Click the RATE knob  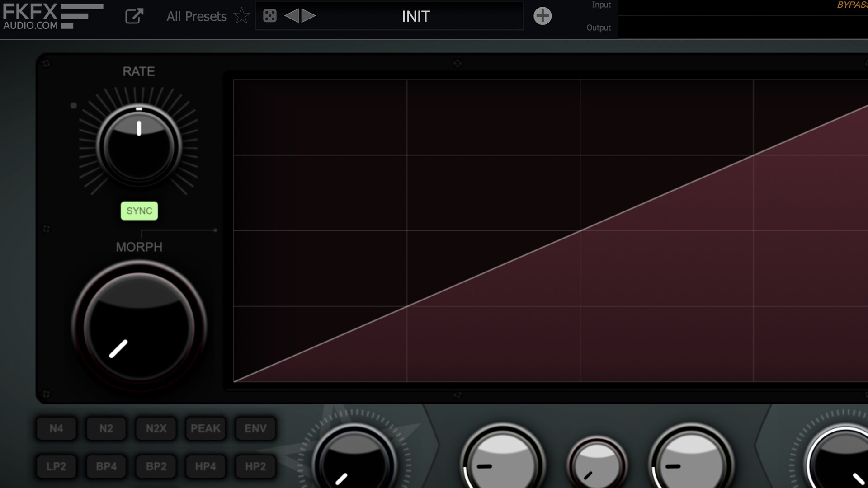pyautogui.click(x=139, y=147)
